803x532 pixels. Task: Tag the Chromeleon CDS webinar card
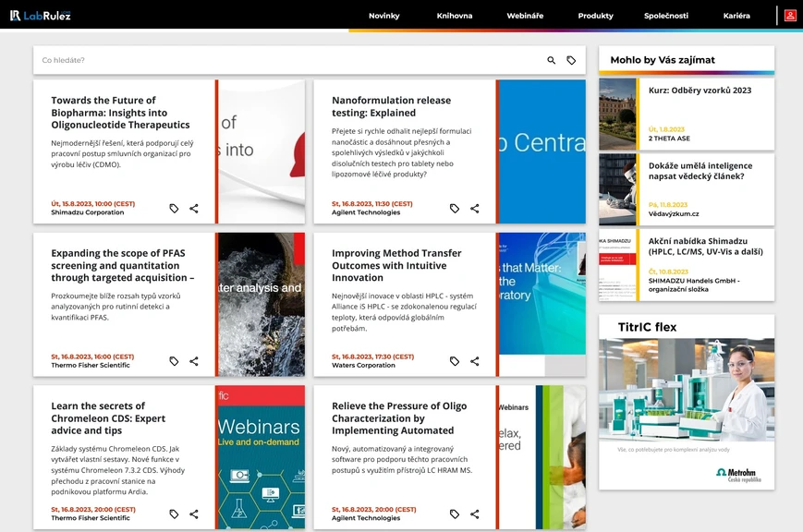pos(174,514)
